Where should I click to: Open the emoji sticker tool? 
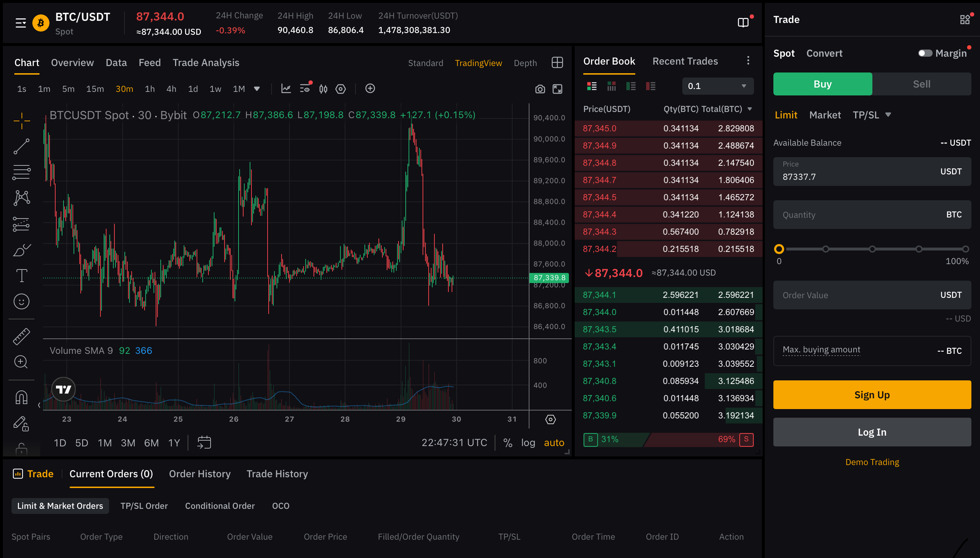click(22, 302)
